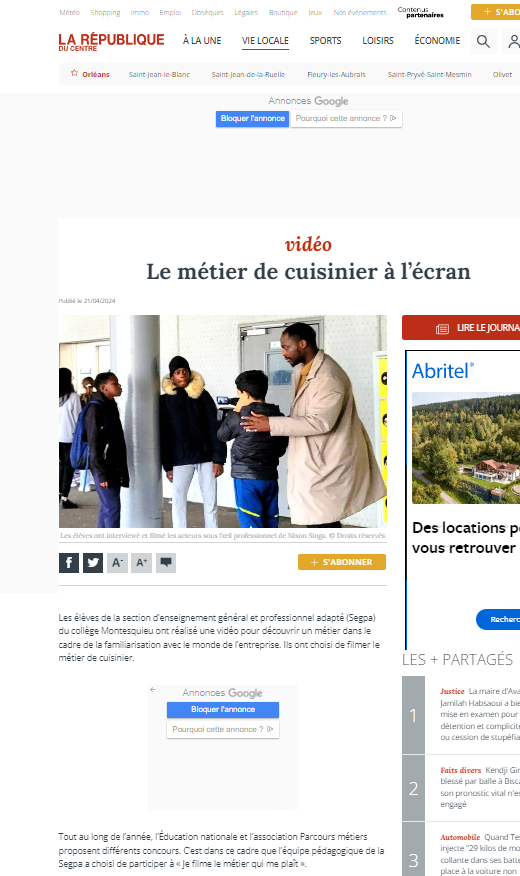Viewport: 520px width, 876px height.
Task: Select Fleury-les-Aubrais city tab
Action: point(336,74)
